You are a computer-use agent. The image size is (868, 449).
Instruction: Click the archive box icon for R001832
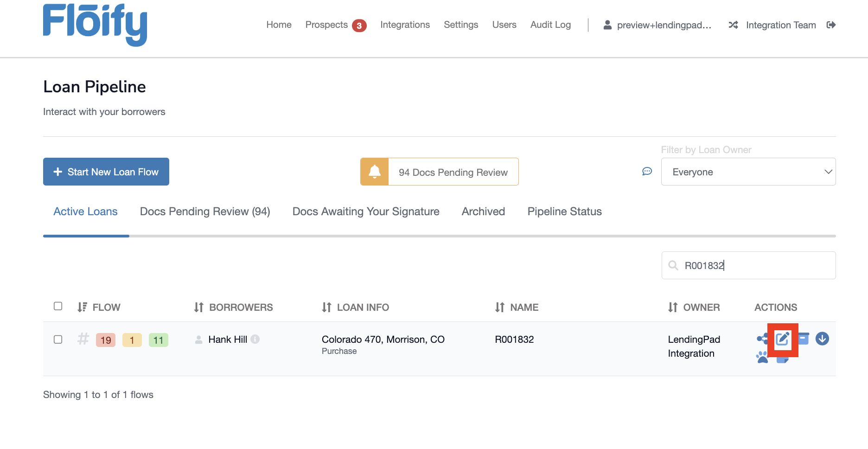(x=804, y=338)
